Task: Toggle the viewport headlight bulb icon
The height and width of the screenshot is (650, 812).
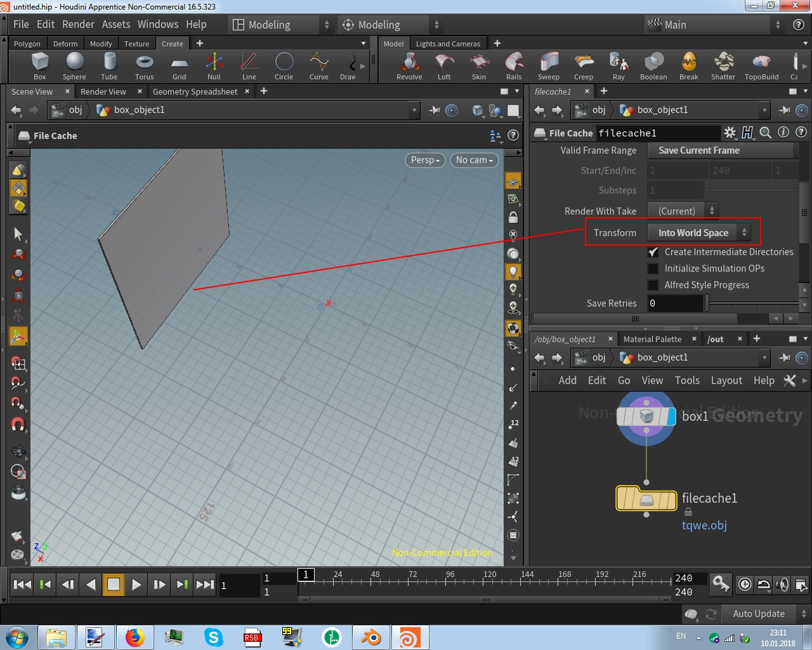Action: click(513, 272)
